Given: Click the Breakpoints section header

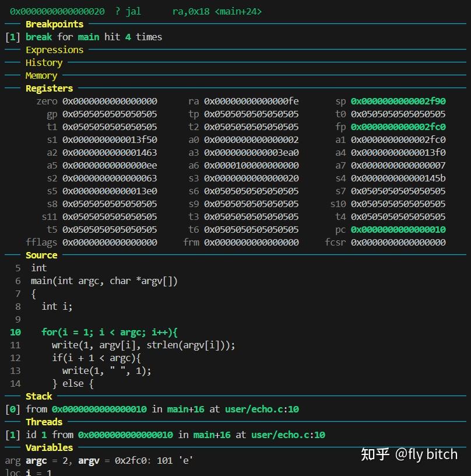Looking at the screenshot, I should [x=54, y=24].
